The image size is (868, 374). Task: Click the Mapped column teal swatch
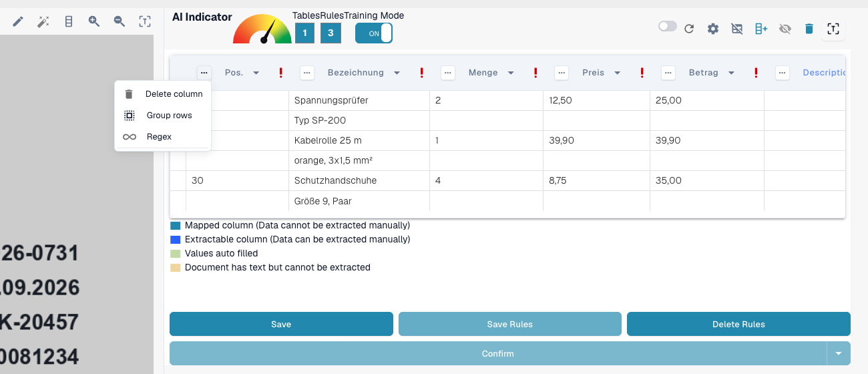pos(176,226)
